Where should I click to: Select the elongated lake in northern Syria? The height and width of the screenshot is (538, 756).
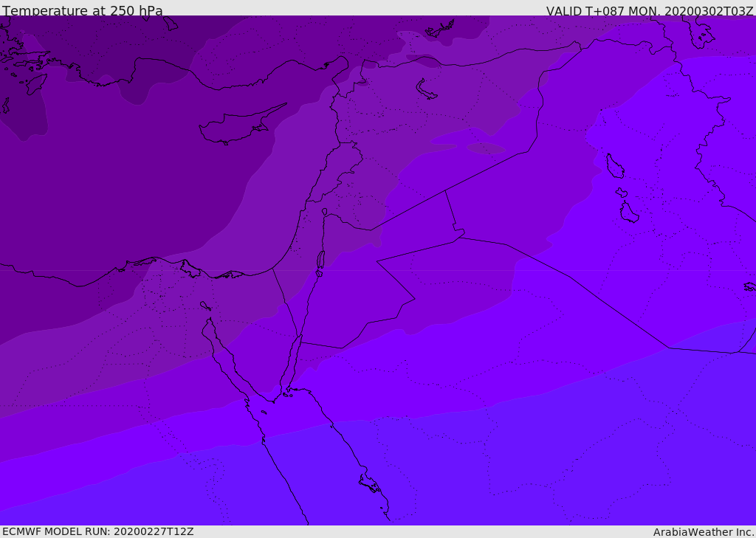point(426,90)
